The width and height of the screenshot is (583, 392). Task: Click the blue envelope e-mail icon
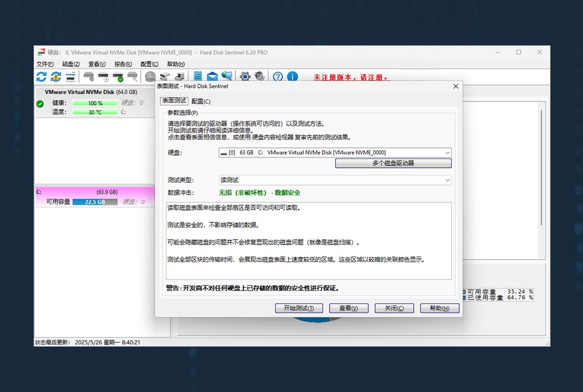point(212,77)
